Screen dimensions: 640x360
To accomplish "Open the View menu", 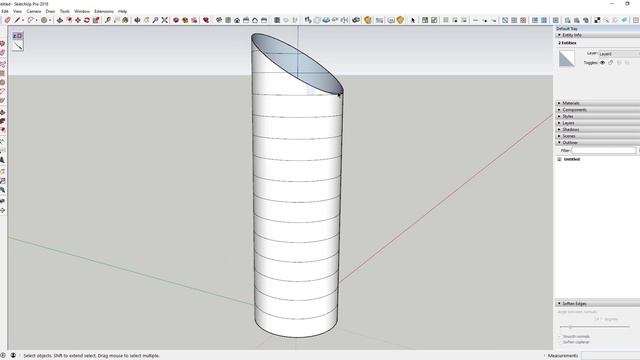I will coord(18,11).
